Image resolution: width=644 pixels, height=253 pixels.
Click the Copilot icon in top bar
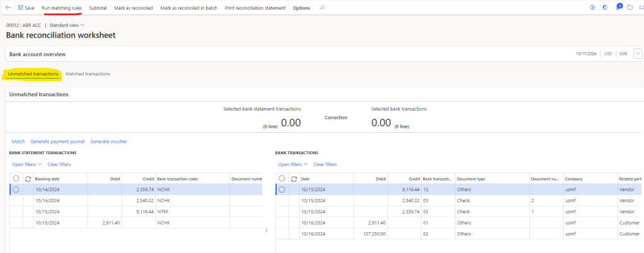[605, 8]
